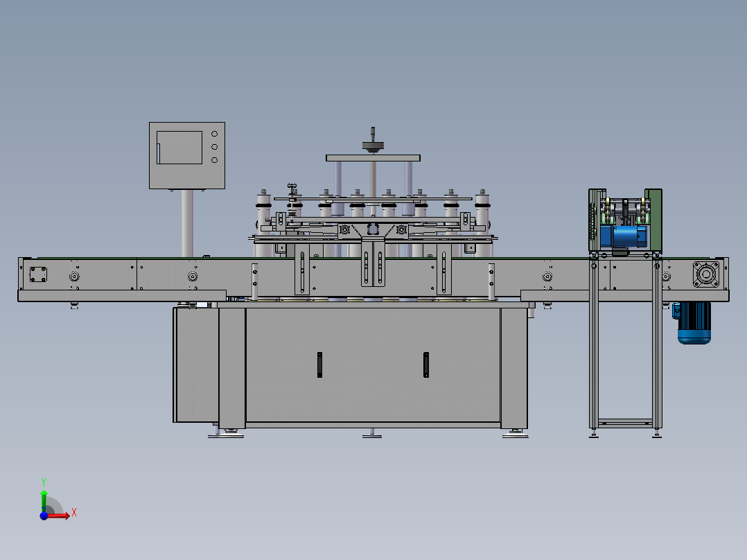Select the left door handle on the base cabinet
The height and width of the screenshot is (560, 747).
319,365
